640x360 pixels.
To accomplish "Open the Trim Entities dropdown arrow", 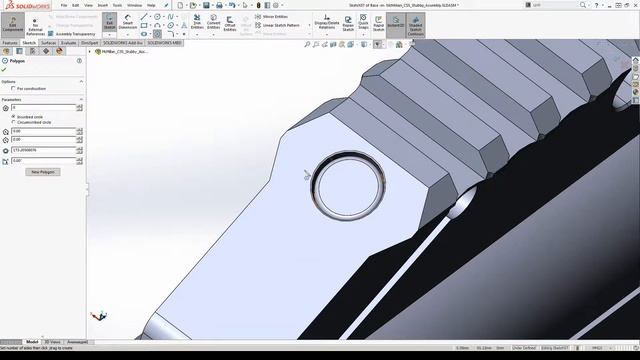I will [197, 35].
